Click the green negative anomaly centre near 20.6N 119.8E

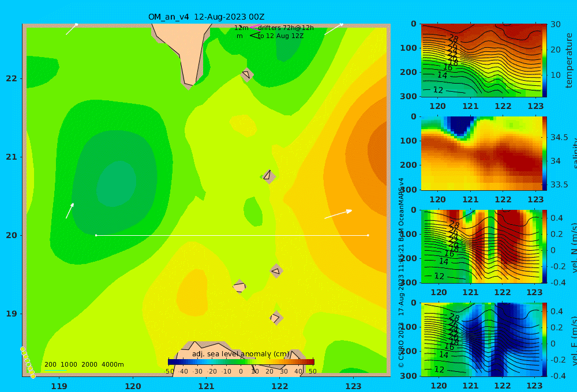(x=117, y=183)
